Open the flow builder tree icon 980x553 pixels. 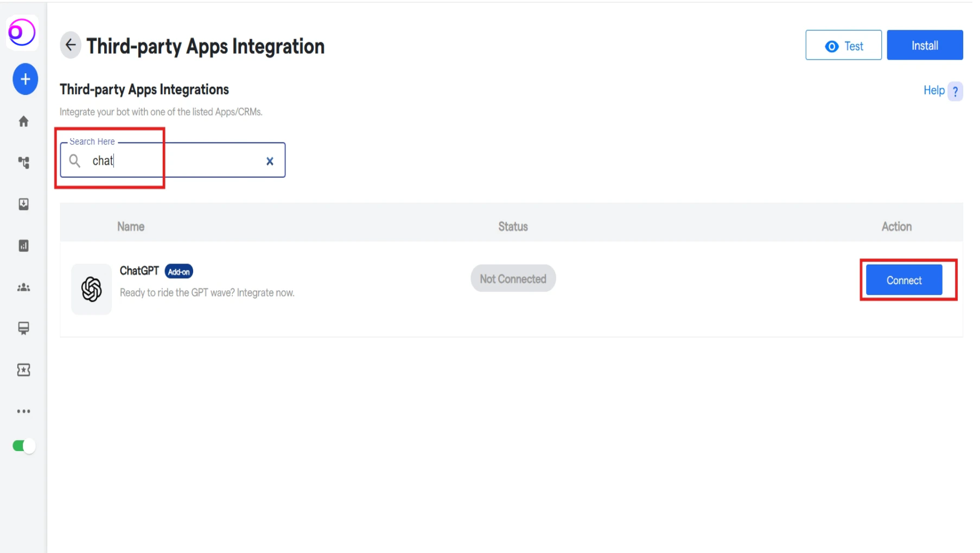click(23, 163)
